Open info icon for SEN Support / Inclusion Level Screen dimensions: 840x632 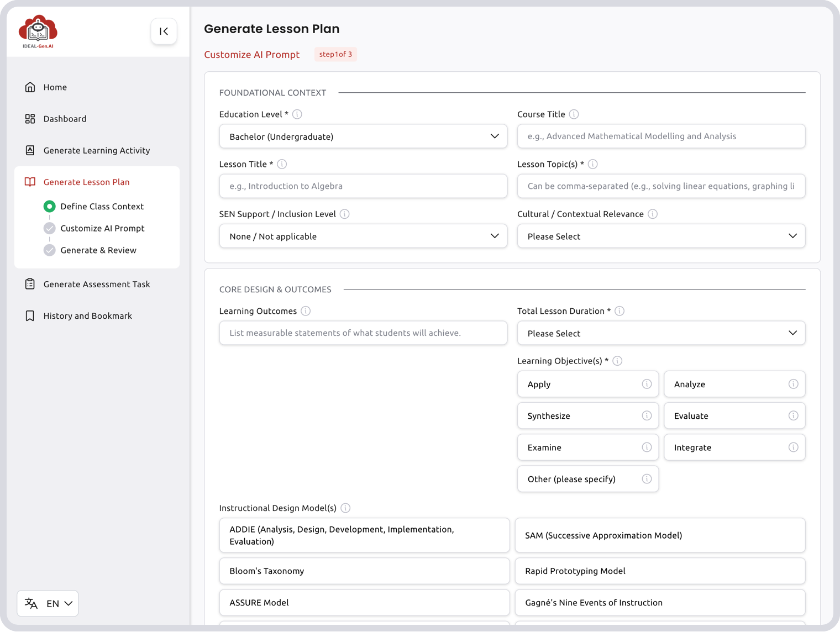click(x=345, y=214)
